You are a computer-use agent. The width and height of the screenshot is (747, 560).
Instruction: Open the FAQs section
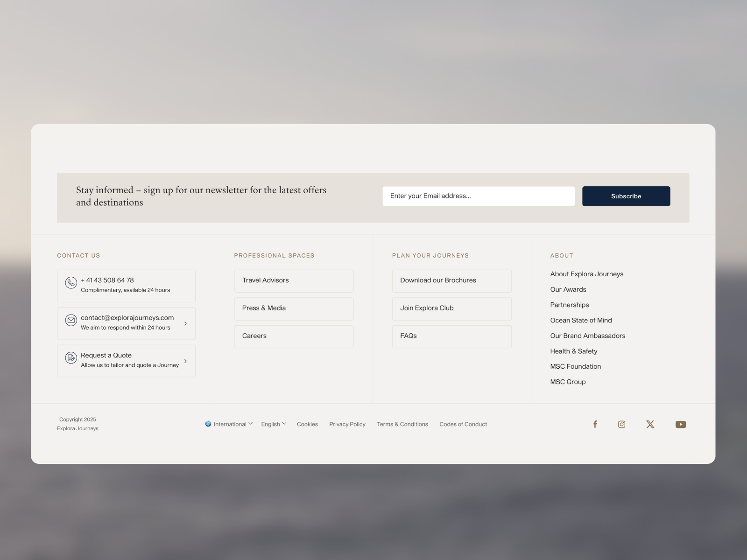pos(451,336)
